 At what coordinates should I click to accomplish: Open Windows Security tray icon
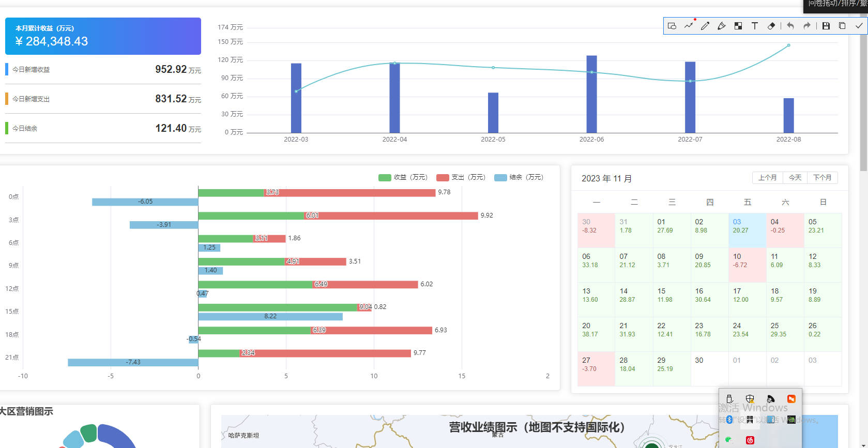tap(750, 399)
